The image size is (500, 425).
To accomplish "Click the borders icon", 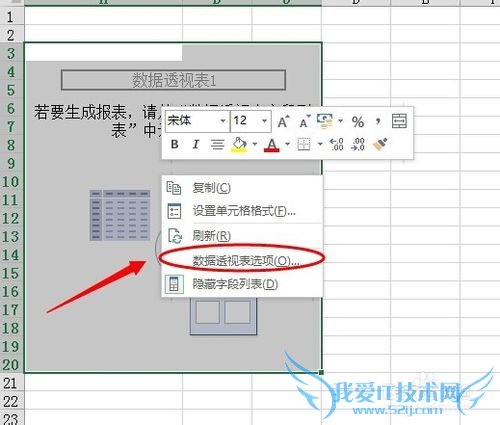I will (x=304, y=144).
